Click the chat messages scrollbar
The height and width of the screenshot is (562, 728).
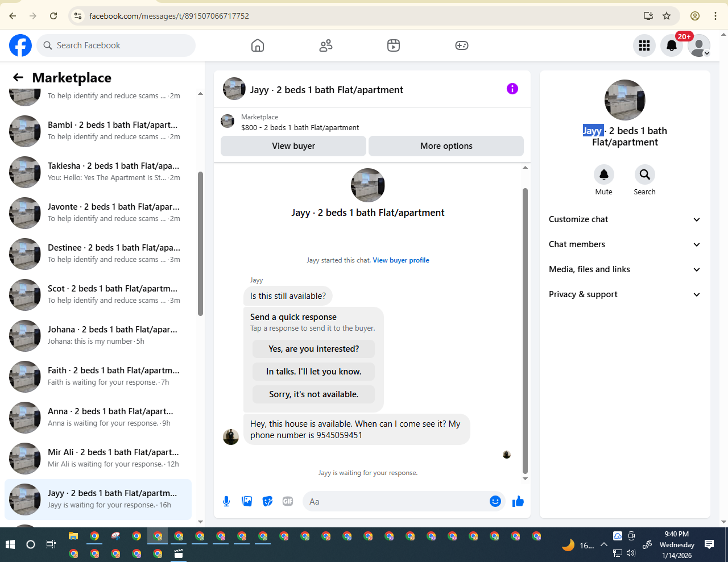pos(525,331)
